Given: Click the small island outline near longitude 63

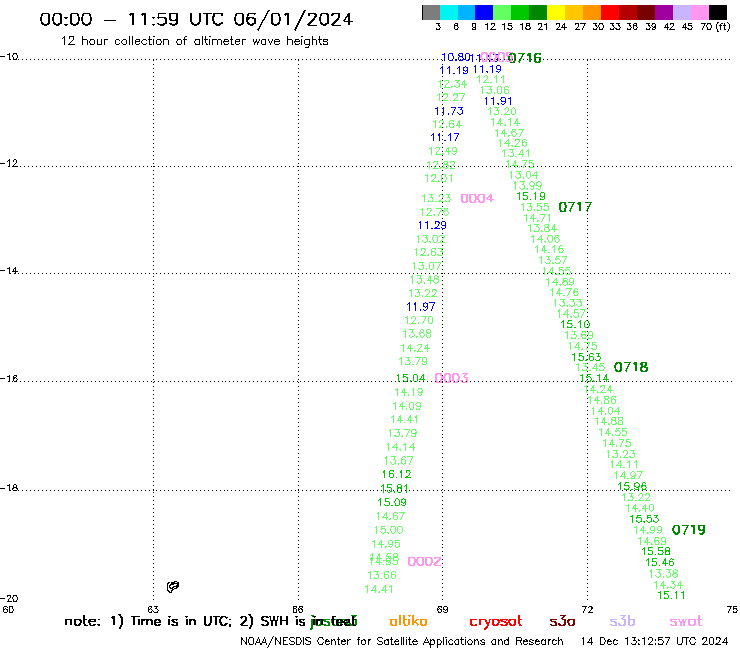Looking at the screenshot, I should [173, 587].
